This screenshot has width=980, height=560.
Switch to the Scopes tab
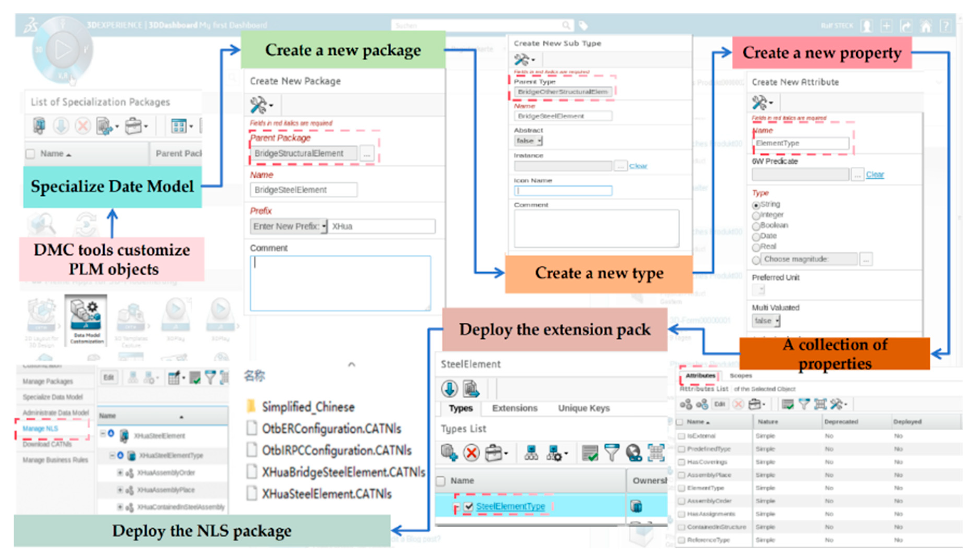[x=740, y=375]
